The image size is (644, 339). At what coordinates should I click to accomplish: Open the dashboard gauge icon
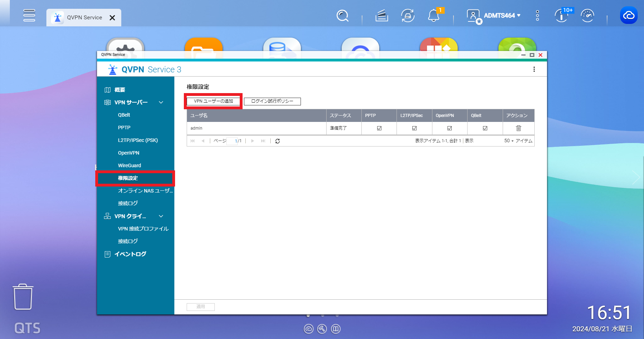(587, 15)
